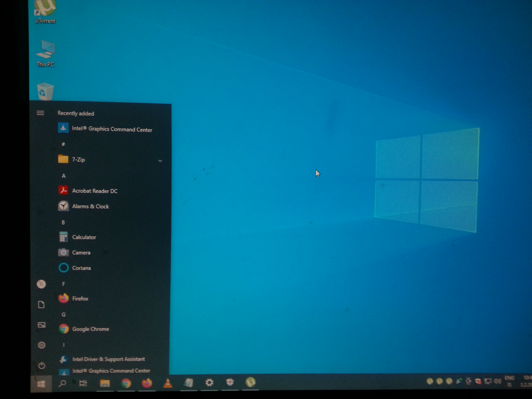The height and width of the screenshot is (399, 532).
Task: Launch Acrobat Reader DC from Start menu
Action: (x=95, y=191)
